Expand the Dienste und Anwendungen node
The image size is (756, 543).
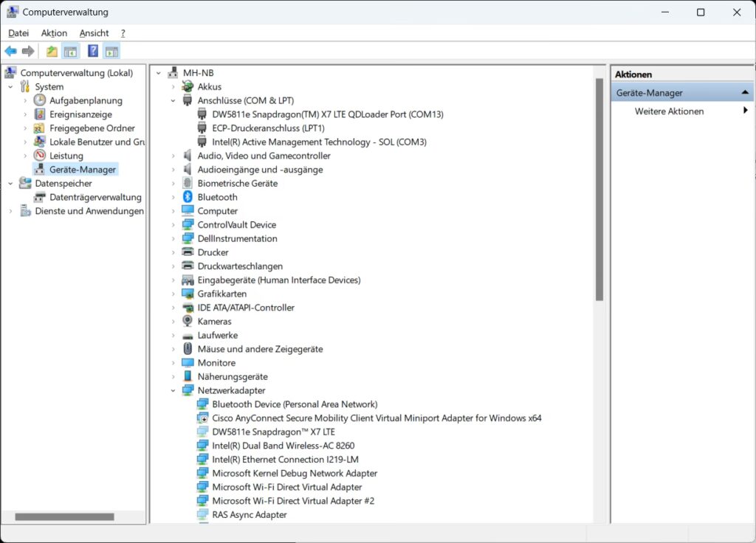[x=11, y=211]
